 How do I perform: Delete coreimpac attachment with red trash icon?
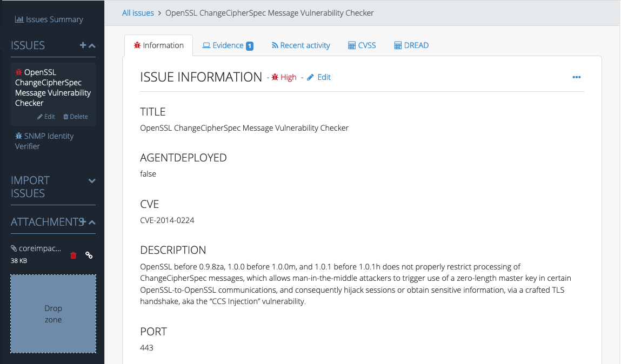coord(74,255)
